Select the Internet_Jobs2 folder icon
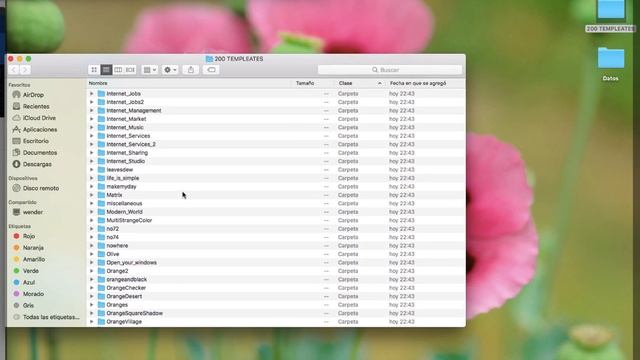Image resolution: width=640 pixels, height=360 pixels. tap(101, 102)
